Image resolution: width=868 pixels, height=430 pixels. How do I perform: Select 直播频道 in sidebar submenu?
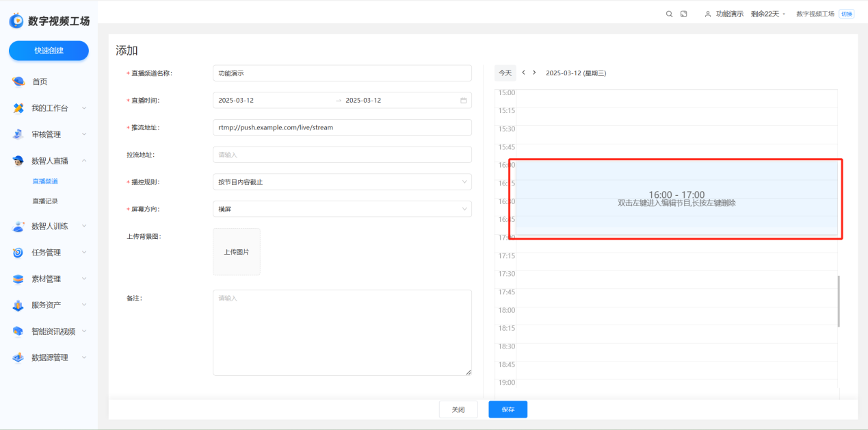coord(45,181)
